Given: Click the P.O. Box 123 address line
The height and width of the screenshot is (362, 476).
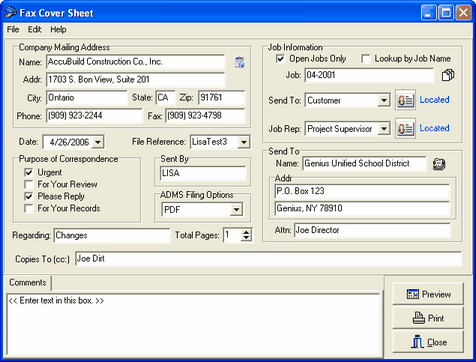Looking at the screenshot, I should pos(362,191).
